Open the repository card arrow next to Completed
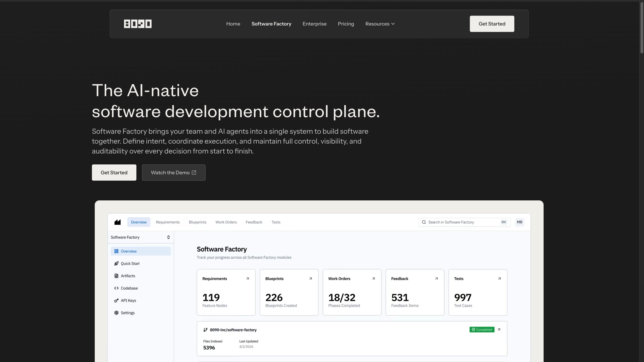 pyautogui.click(x=499, y=330)
